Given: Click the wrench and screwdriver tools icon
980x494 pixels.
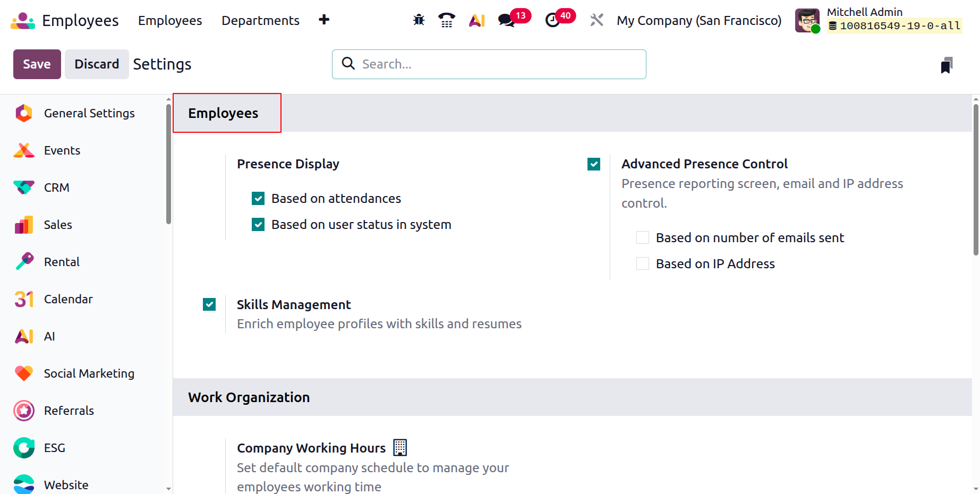Looking at the screenshot, I should [x=596, y=20].
